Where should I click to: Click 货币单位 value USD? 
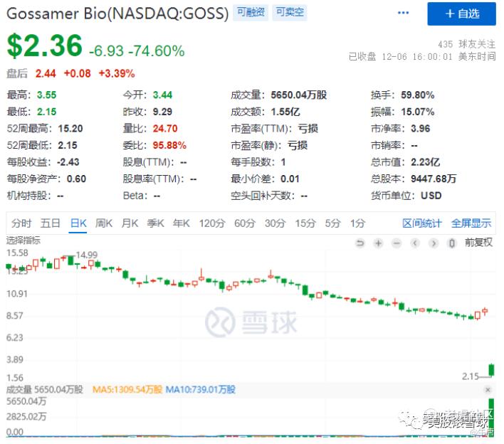(x=431, y=196)
